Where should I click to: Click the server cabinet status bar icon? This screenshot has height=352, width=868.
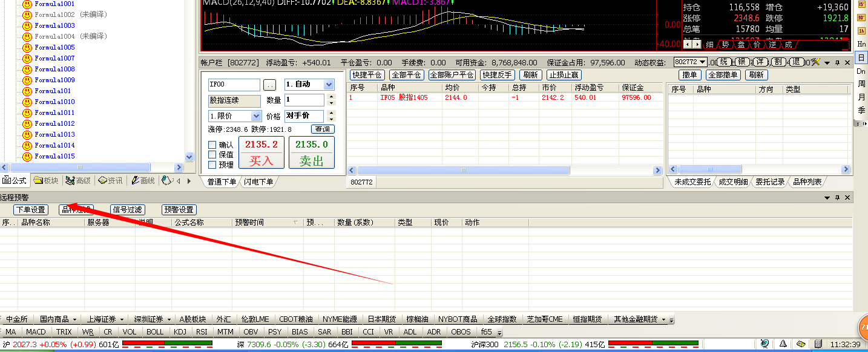[x=818, y=344]
